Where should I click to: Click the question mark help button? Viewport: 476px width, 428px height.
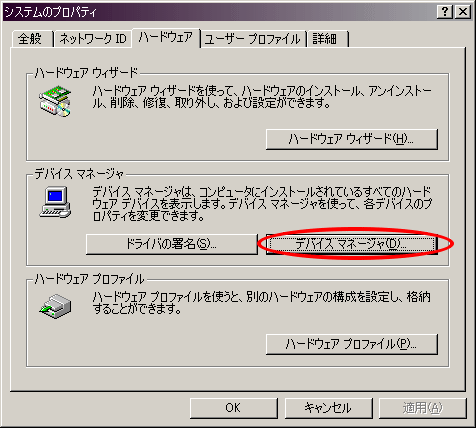[445, 12]
